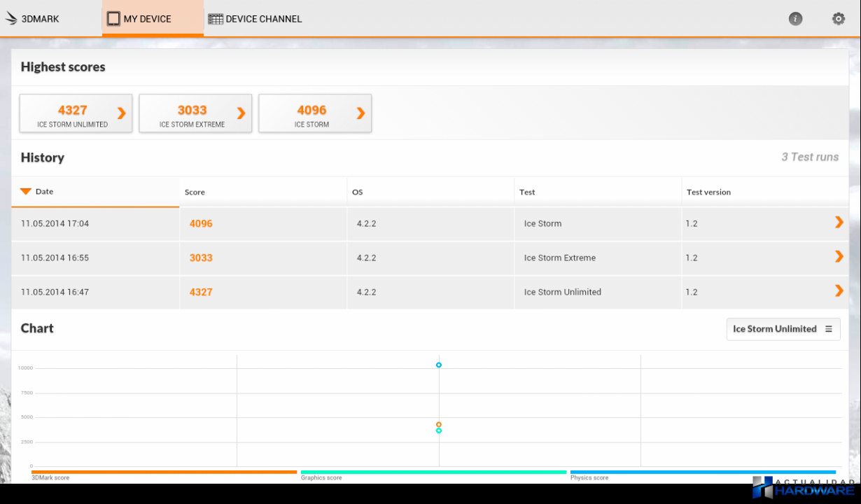Switch to the Device Channel tab

click(255, 19)
